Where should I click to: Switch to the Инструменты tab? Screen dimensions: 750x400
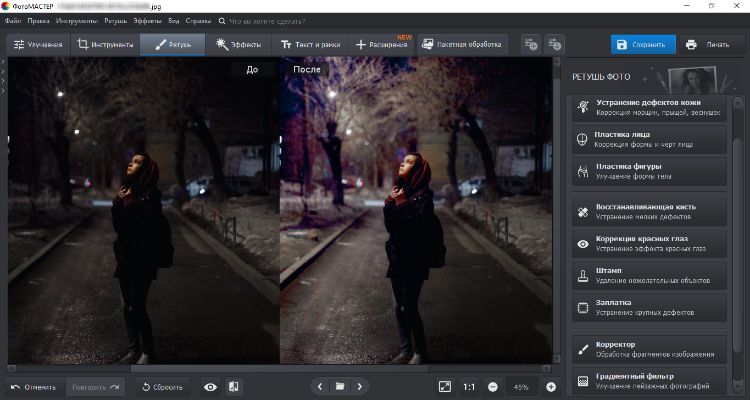click(x=104, y=45)
